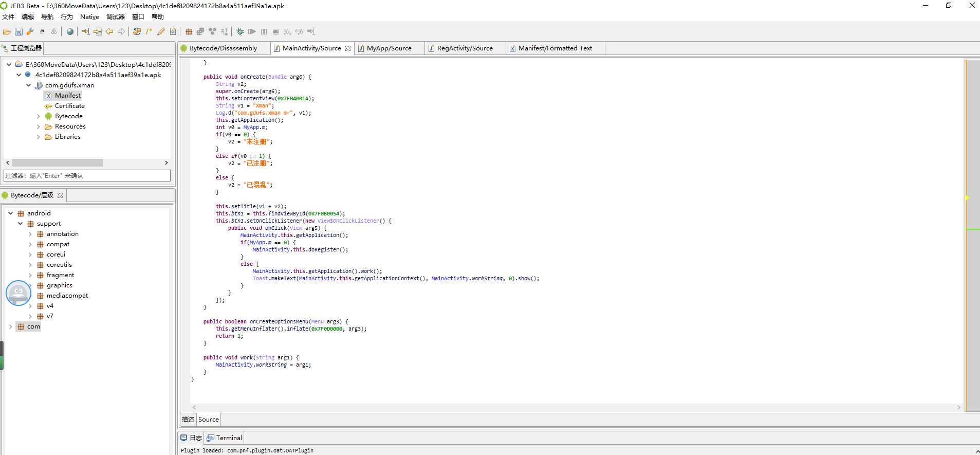980x455 pixels.
Task: Switch to the Terminal tab
Action: click(x=228, y=438)
